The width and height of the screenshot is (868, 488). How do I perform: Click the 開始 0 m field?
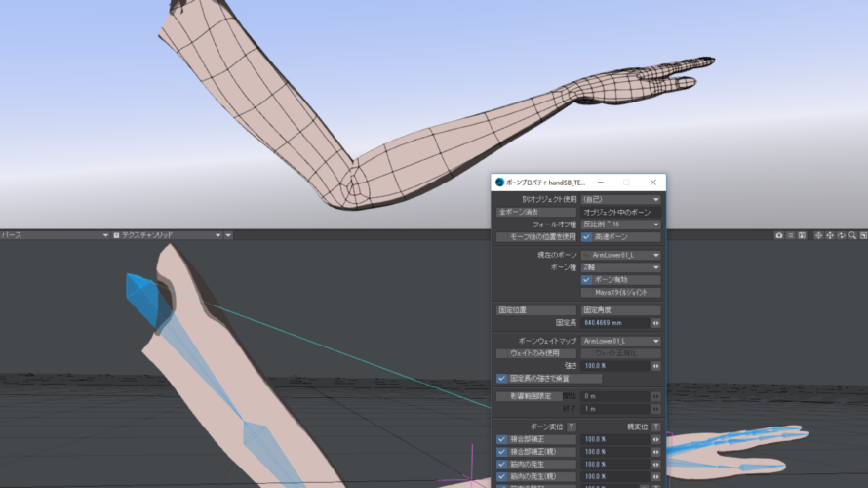(615, 396)
